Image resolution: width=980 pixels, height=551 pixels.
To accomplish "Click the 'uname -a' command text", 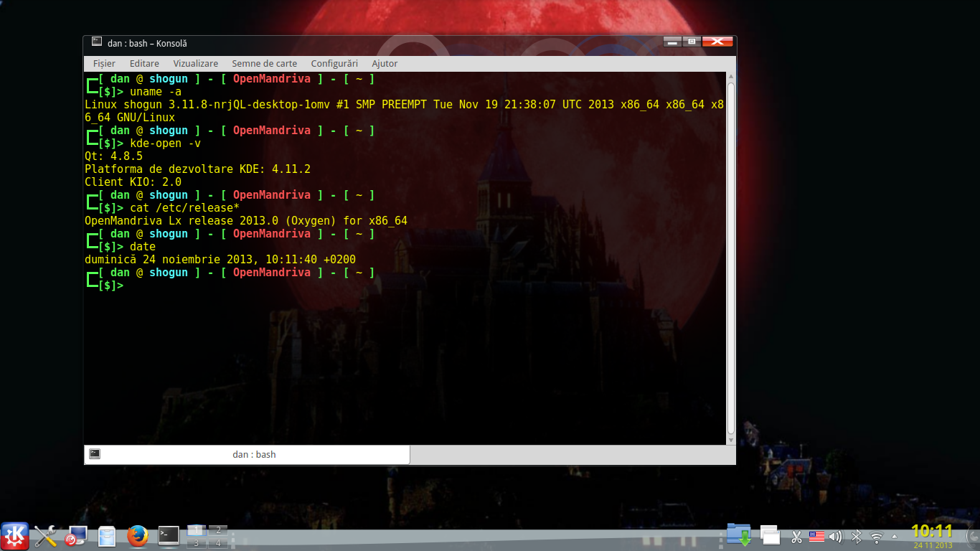I will click(156, 92).
